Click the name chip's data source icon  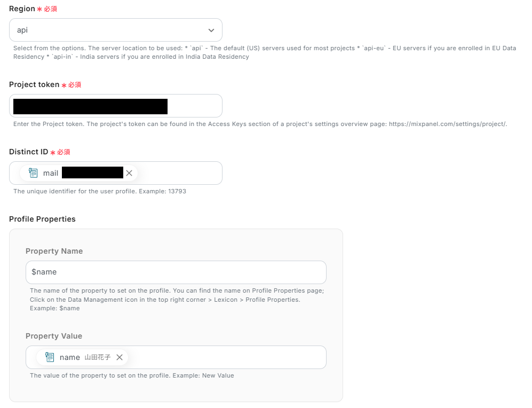pos(50,357)
